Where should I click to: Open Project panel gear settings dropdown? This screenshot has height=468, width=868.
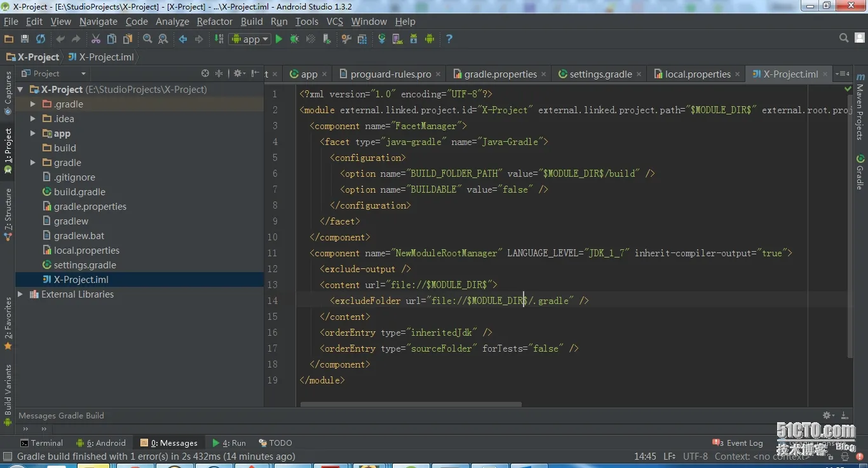click(x=240, y=74)
